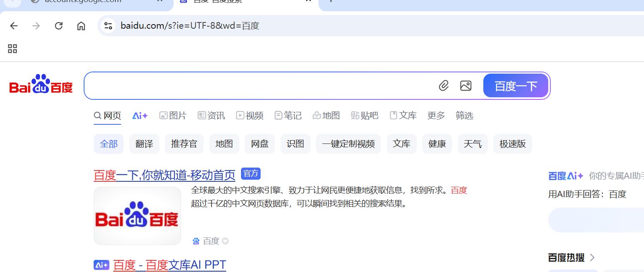Viewport: 644px width, 272px height.
Task: Click the address bar URL
Action: coord(190,26)
